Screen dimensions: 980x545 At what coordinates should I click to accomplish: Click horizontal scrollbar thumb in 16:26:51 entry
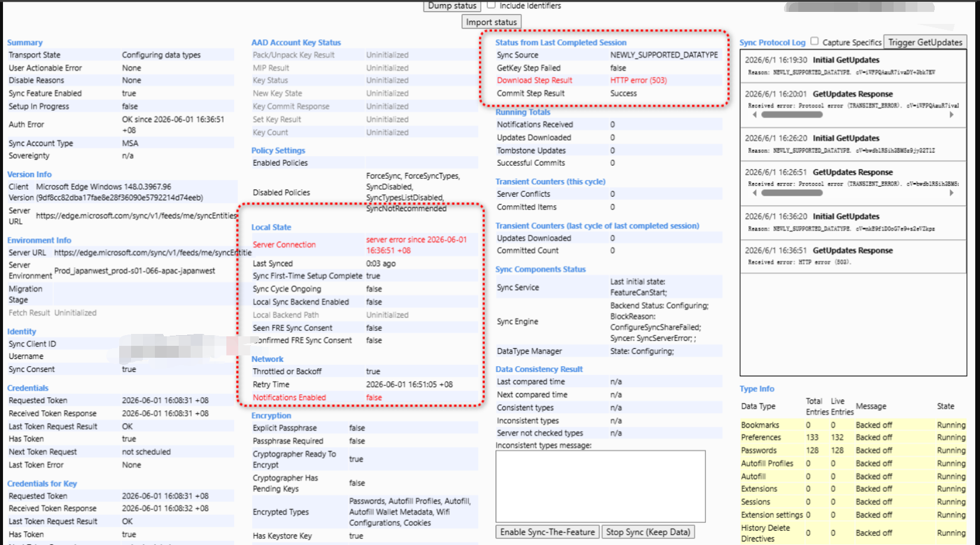click(x=792, y=193)
